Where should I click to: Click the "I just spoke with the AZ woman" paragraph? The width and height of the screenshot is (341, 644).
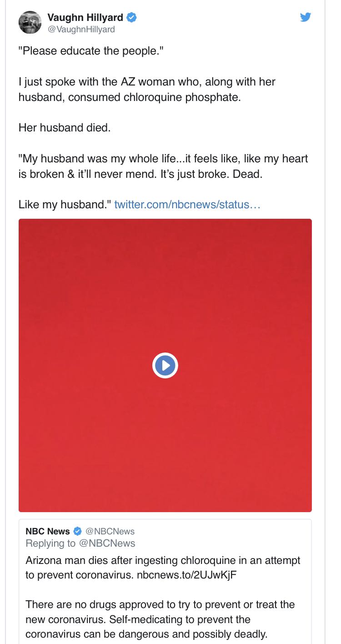147,89
